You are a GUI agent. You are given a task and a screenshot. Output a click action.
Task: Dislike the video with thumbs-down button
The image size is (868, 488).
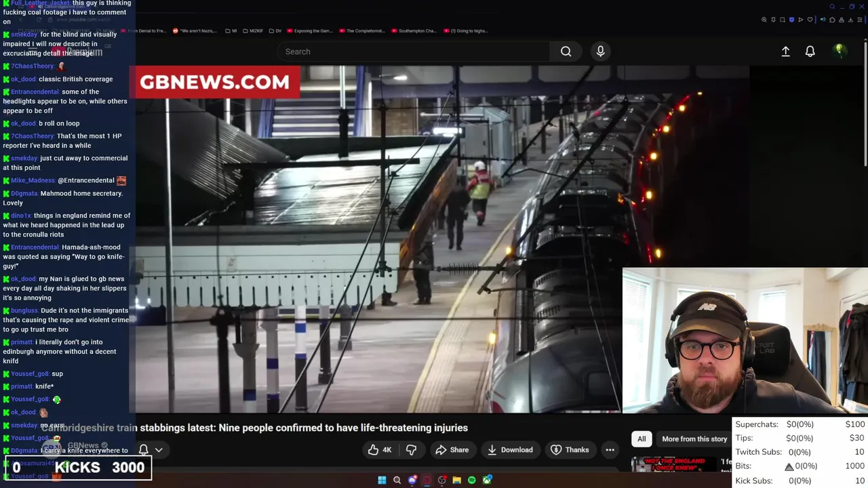[411, 450]
